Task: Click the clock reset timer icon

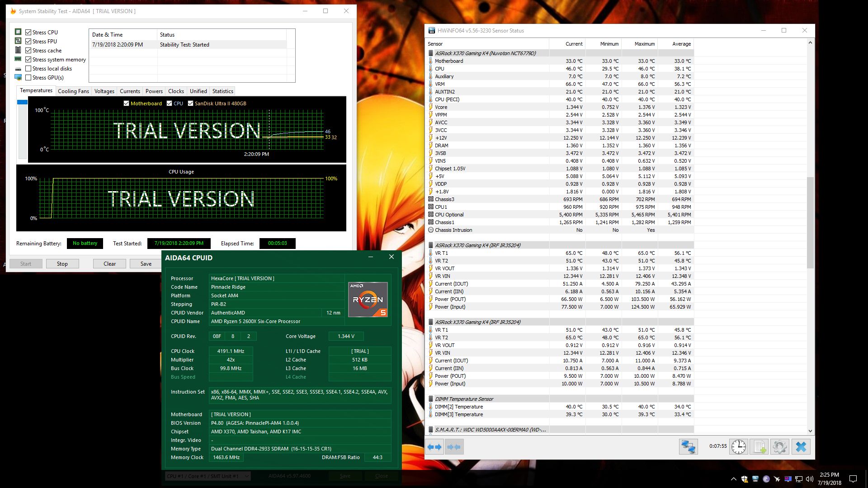Action: coord(739,447)
